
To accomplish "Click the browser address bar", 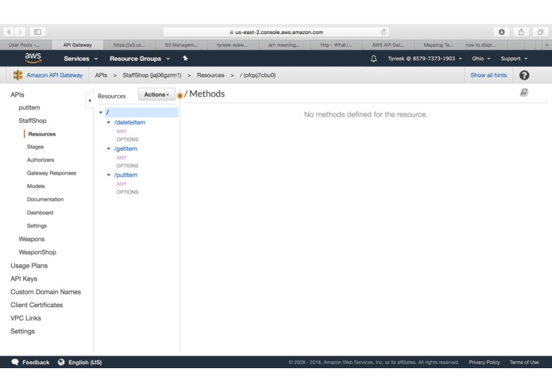I will [276, 32].
